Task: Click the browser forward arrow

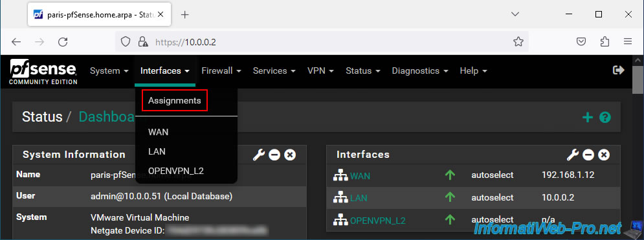Action: pyautogui.click(x=39, y=42)
